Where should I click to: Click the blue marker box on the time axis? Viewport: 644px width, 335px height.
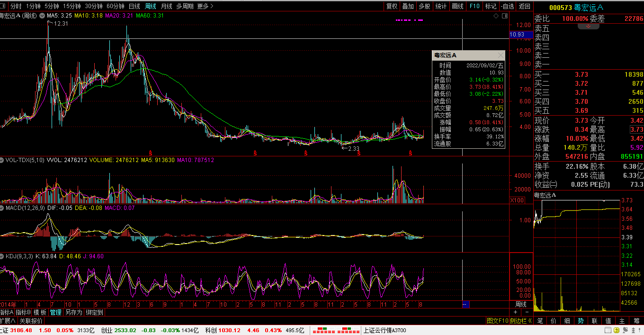click(465, 304)
